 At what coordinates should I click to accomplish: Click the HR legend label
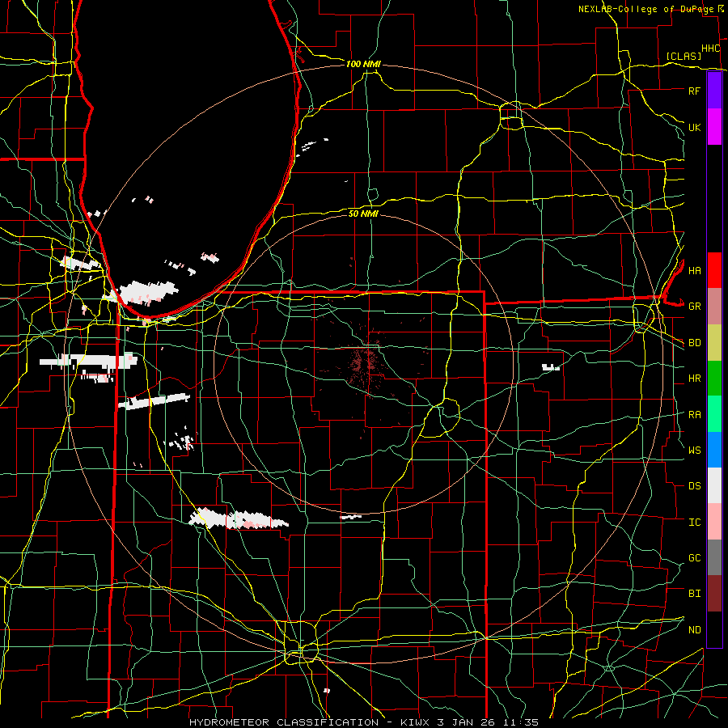point(694,379)
